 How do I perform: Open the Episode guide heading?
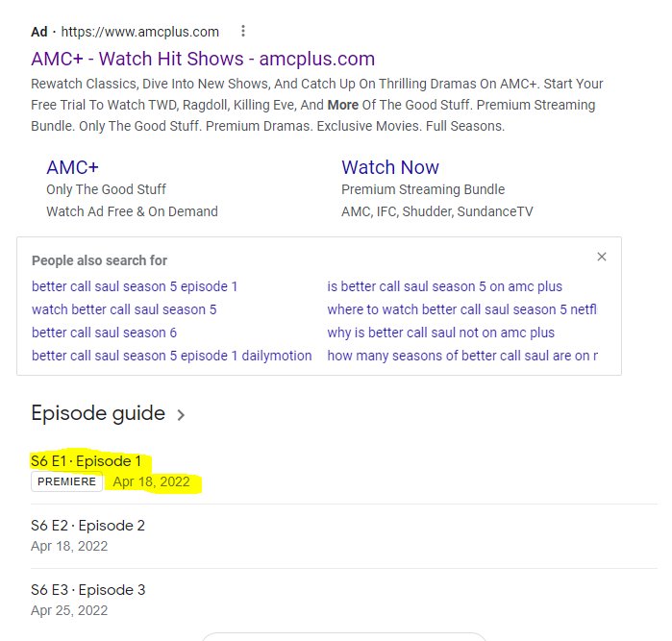pos(98,413)
